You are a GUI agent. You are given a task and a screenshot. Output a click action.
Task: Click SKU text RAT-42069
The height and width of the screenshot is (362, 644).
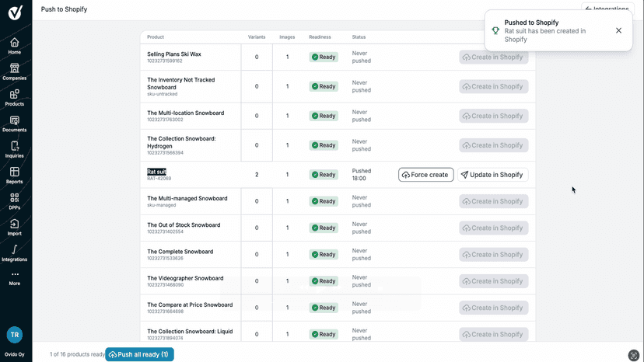[x=159, y=179]
